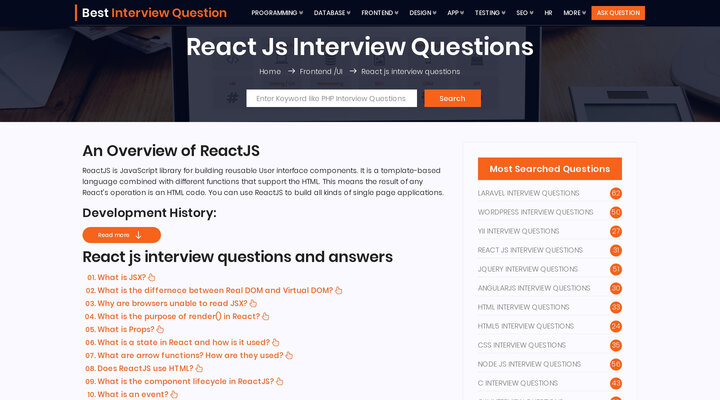The height and width of the screenshot is (400, 720).
Task: Open Laravel Interview Questions link
Action: point(529,193)
